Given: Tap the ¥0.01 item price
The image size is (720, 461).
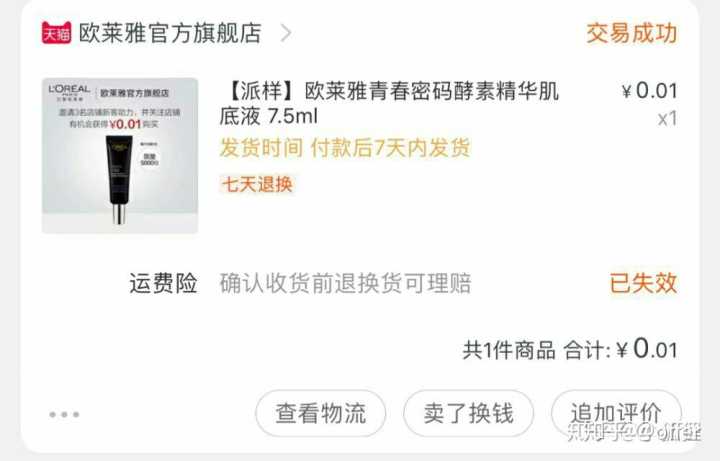Looking at the screenshot, I should tap(650, 91).
